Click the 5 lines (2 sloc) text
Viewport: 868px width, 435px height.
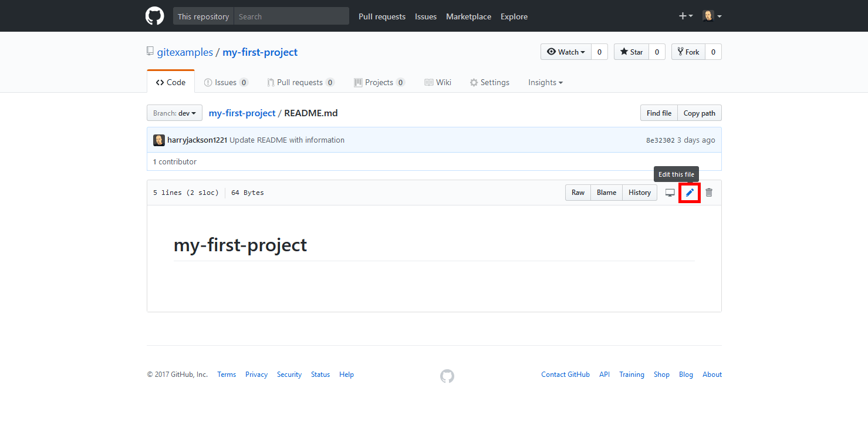[185, 193]
